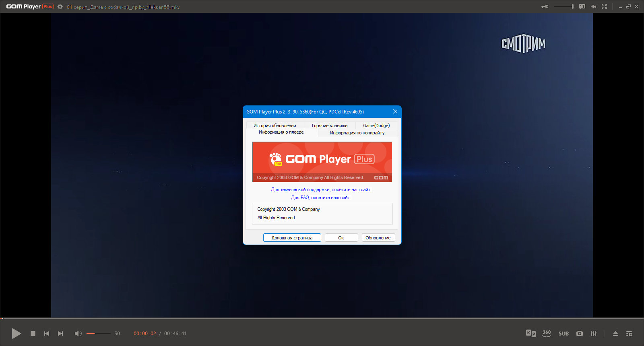Follow the technical support site link
This screenshot has height=346, width=644.
point(321,189)
